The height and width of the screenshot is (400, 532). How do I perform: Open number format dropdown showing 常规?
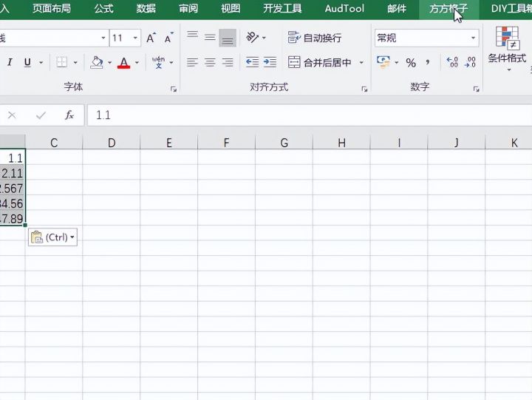point(427,38)
